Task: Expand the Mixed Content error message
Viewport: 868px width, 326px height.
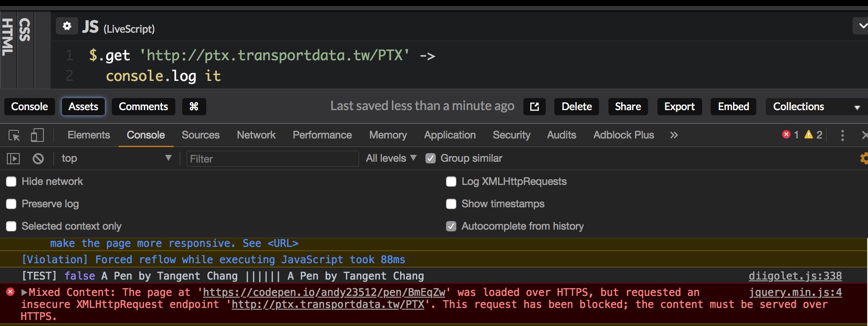Action: tap(24, 292)
